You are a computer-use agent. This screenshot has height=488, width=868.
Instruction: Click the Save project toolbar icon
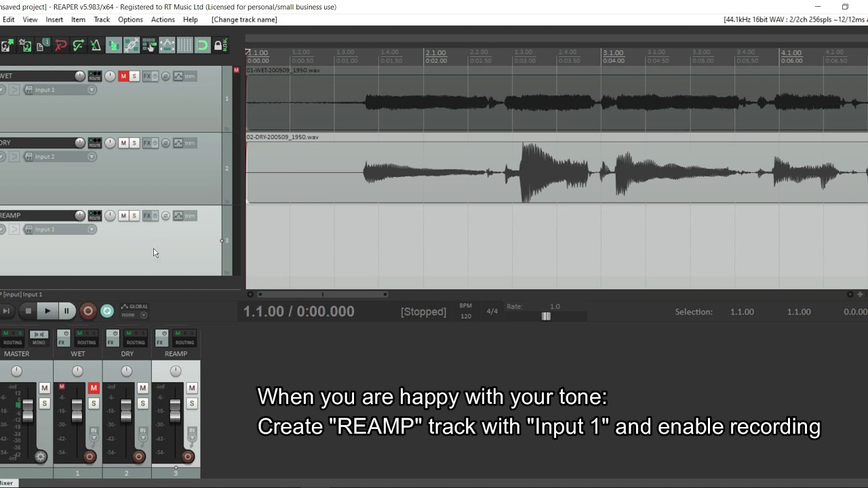pyautogui.click(x=25, y=45)
